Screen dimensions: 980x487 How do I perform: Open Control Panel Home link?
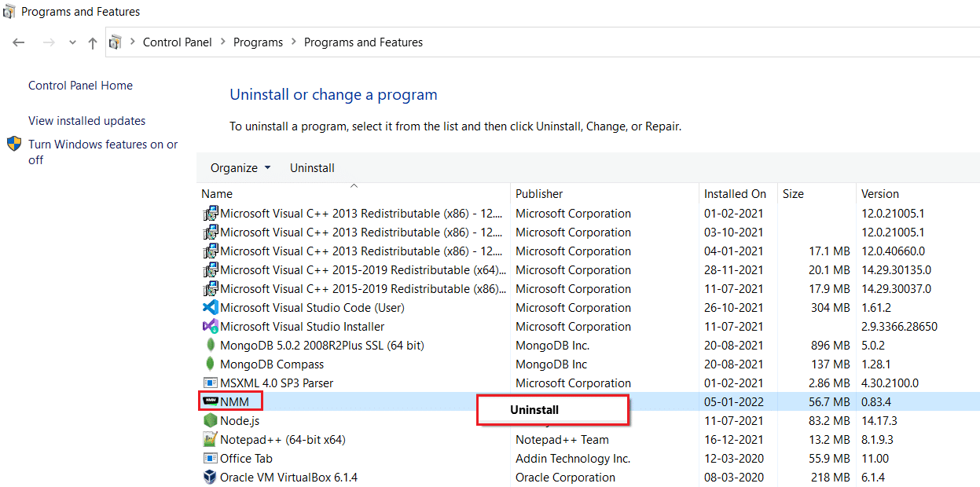pos(80,86)
